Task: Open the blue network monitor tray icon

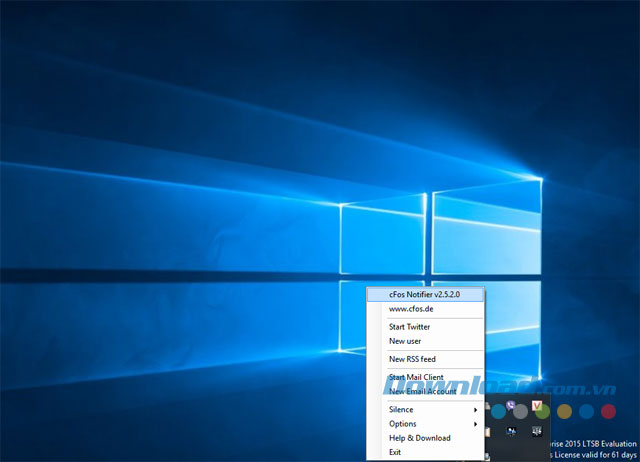Action: [511, 431]
